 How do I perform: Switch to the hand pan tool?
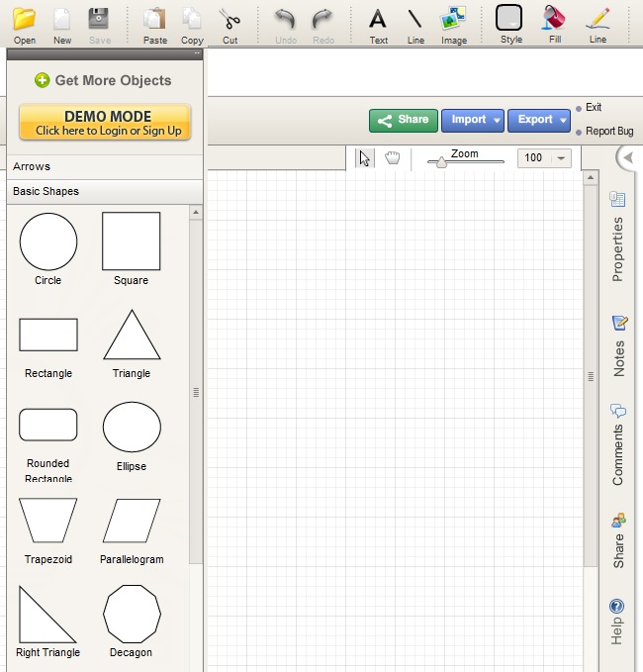point(393,158)
